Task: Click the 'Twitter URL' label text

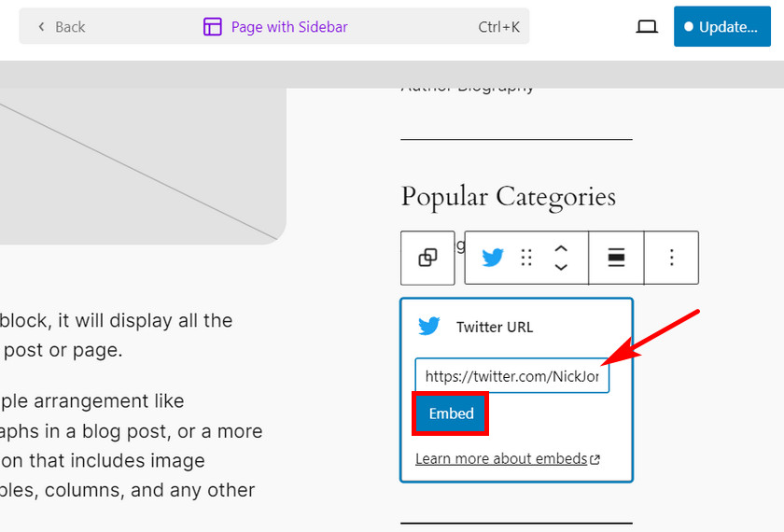Action: point(495,327)
